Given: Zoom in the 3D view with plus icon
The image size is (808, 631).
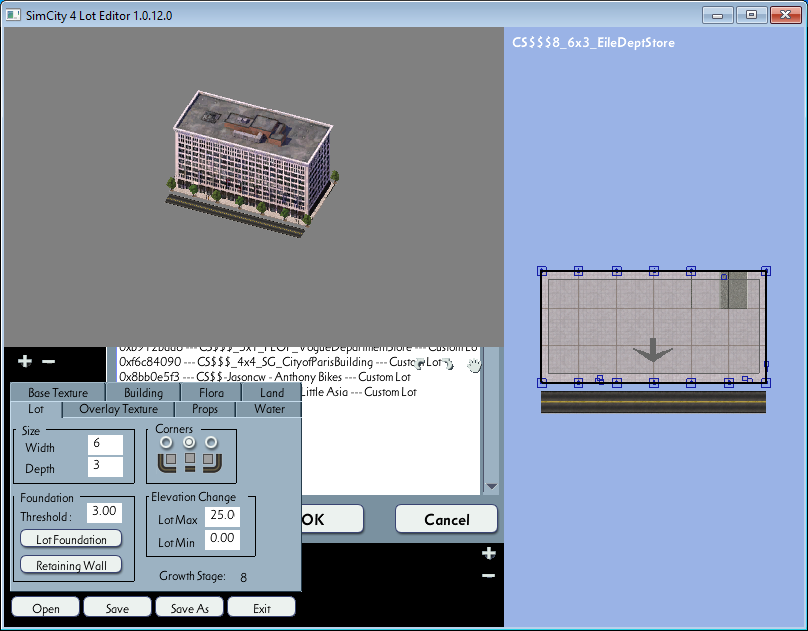Looking at the screenshot, I should click(25, 361).
